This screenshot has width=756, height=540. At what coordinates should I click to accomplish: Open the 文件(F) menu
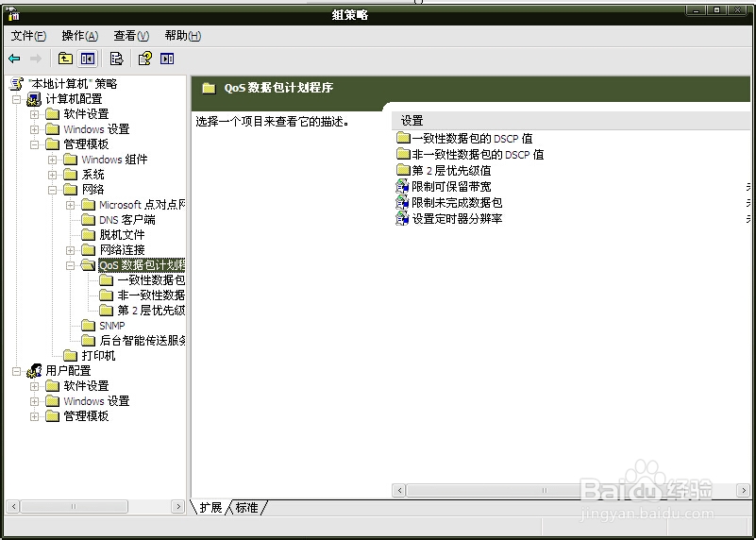pos(28,36)
